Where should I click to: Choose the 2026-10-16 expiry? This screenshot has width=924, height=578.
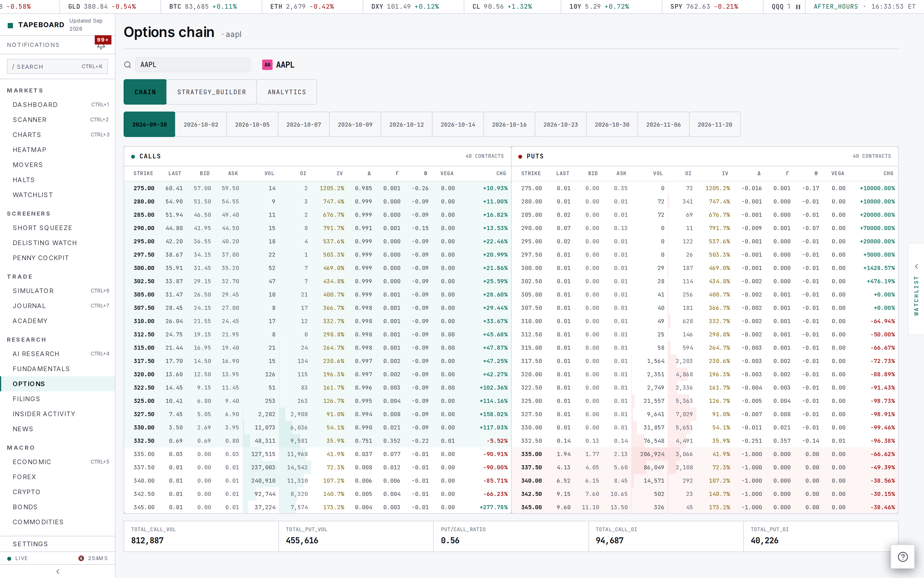509,125
